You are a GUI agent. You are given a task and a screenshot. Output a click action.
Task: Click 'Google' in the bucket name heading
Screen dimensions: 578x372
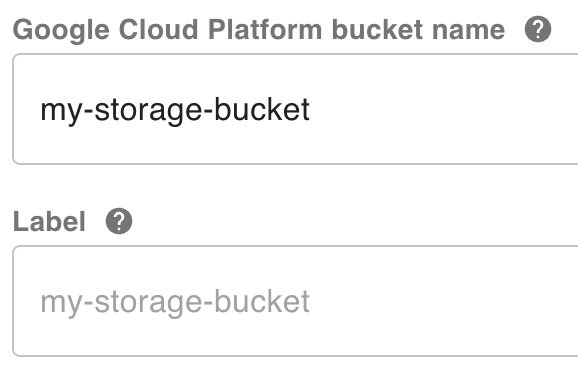point(61,31)
